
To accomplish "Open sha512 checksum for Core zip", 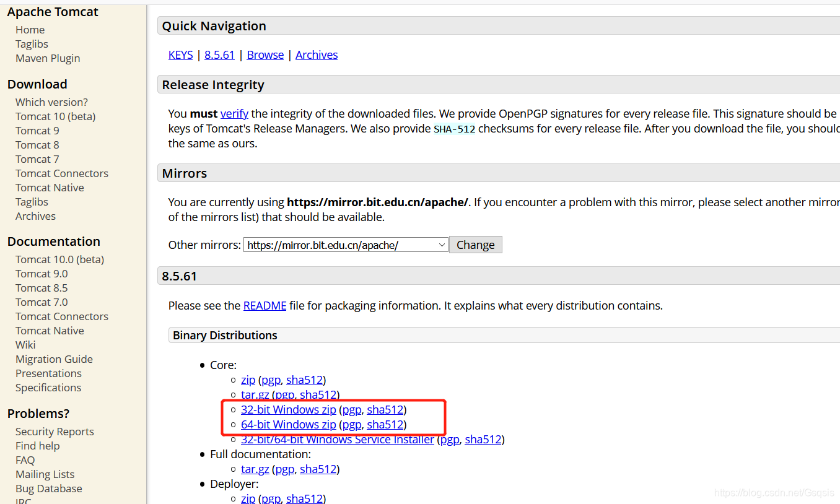I will coord(304,380).
